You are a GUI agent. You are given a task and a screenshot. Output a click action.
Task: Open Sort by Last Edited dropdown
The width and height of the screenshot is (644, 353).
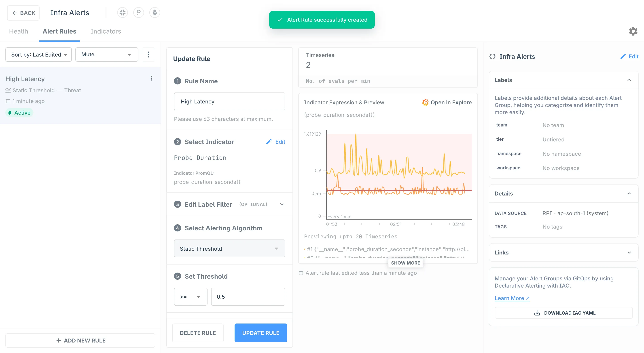(38, 55)
